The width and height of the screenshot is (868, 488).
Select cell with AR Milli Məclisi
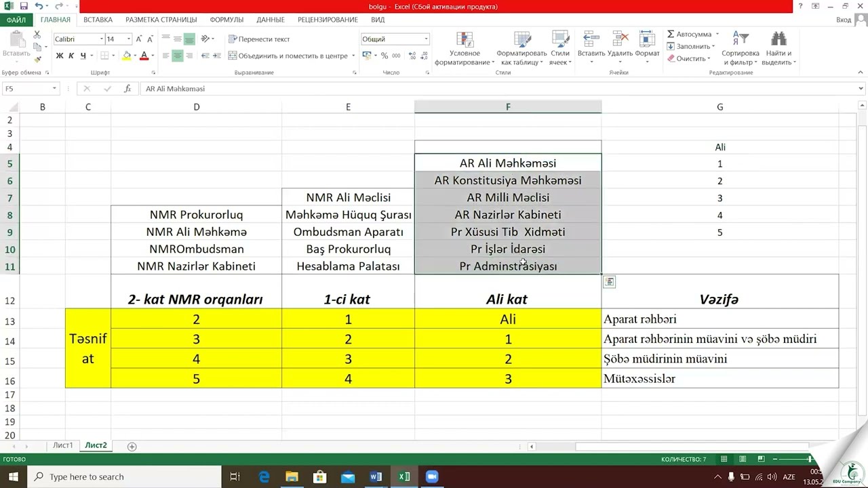coord(508,198)
